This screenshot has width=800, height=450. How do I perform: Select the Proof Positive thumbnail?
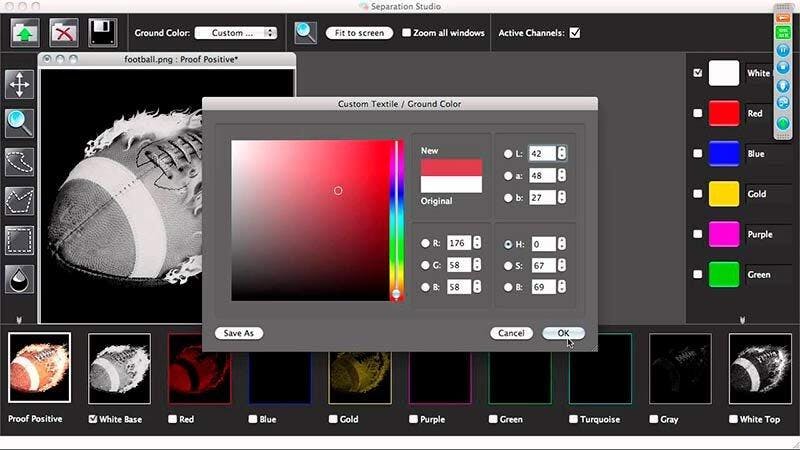point(39,368)
